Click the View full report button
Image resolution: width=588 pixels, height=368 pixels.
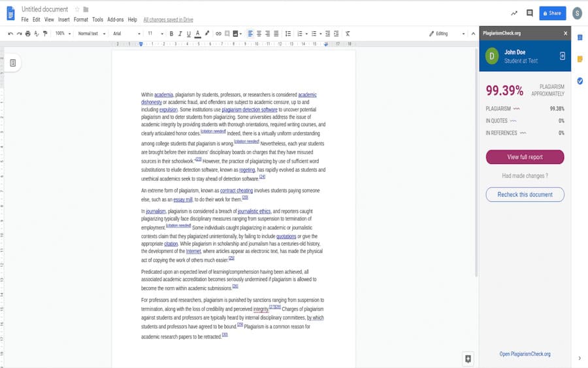(x=525, y=157)
